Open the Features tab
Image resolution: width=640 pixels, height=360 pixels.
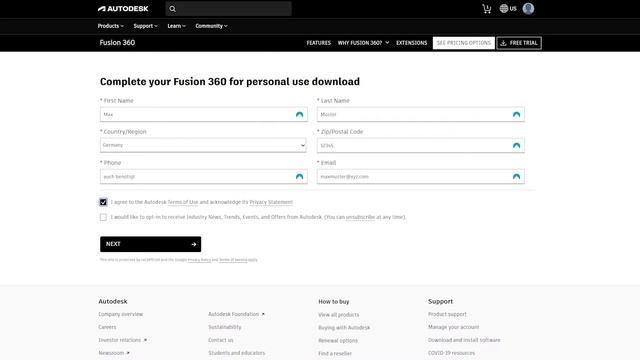pos(319,43)
